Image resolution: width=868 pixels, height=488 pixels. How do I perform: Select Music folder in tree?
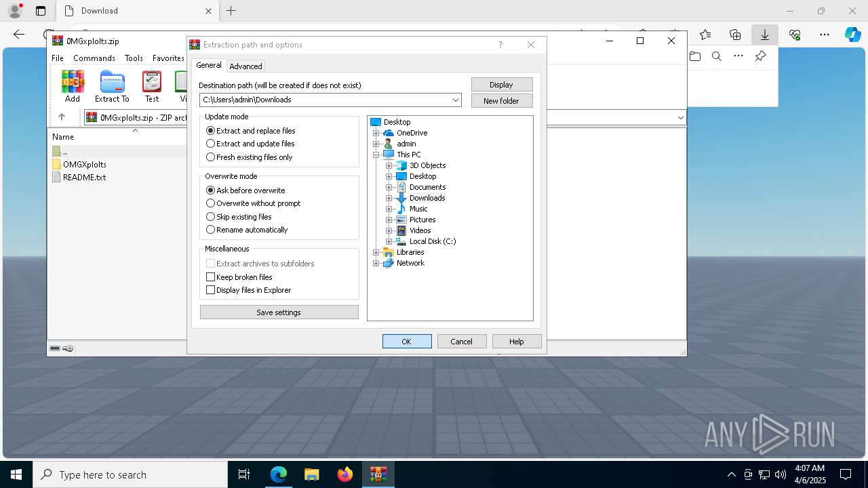pos(418,209)
